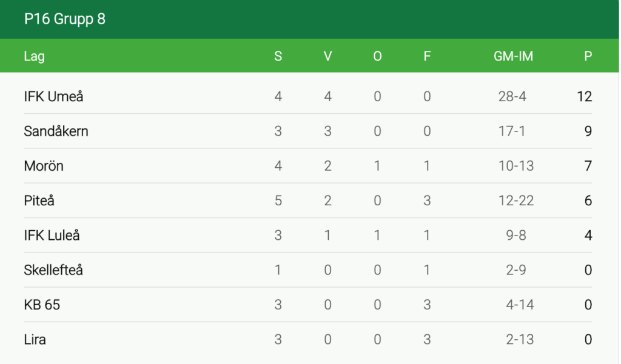Screen dimensions: 621x364
Task: Click the P16 Grupp 8 title
Action: (x=64, y=19)
